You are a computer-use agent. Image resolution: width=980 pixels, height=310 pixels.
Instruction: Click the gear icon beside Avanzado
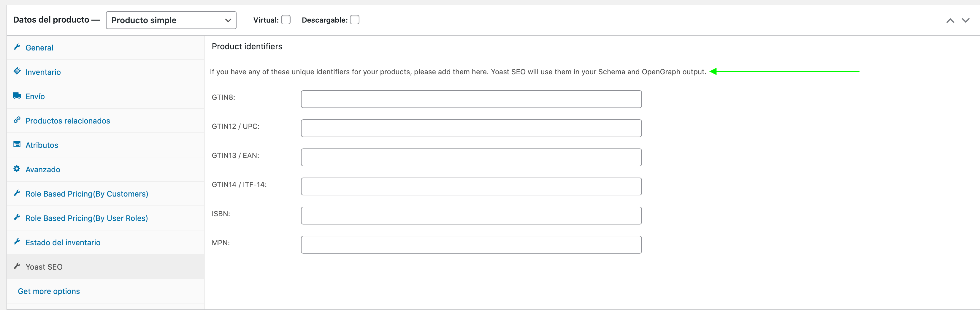click(17, 169)
